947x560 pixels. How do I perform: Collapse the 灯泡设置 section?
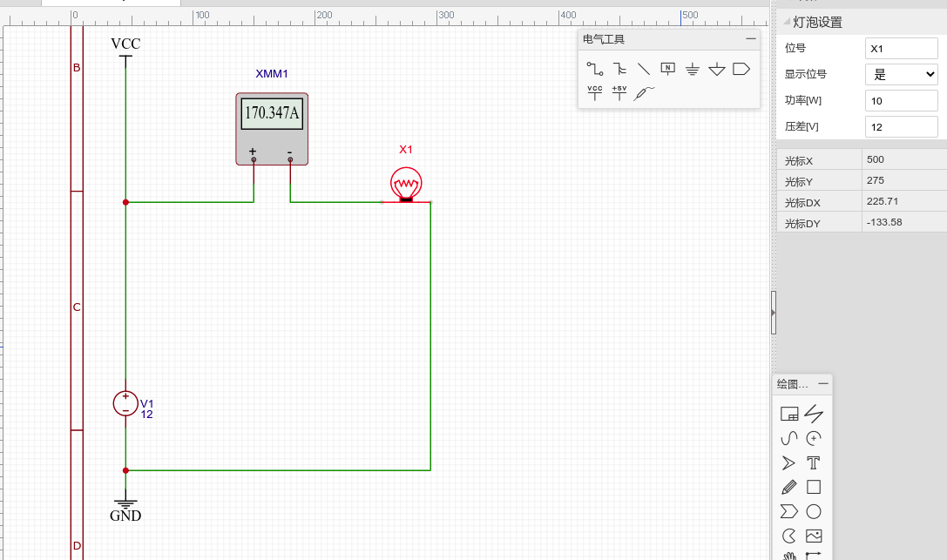(x=787, y=23)
